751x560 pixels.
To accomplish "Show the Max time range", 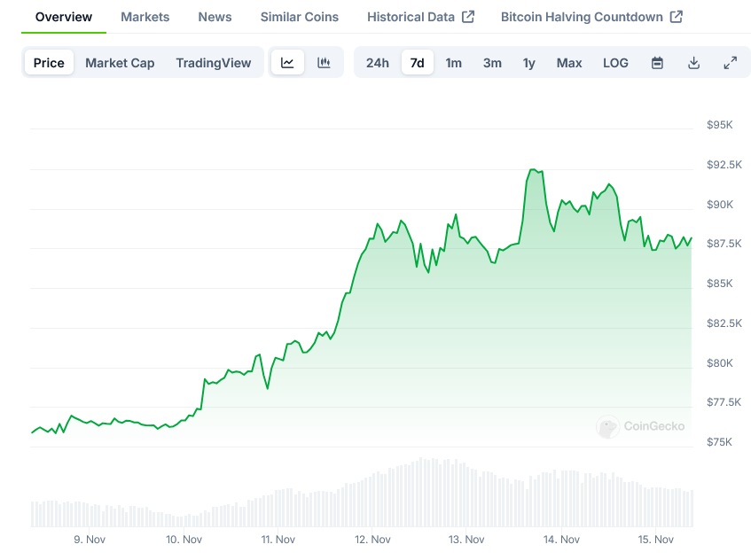I will click(x=569, y=63).
